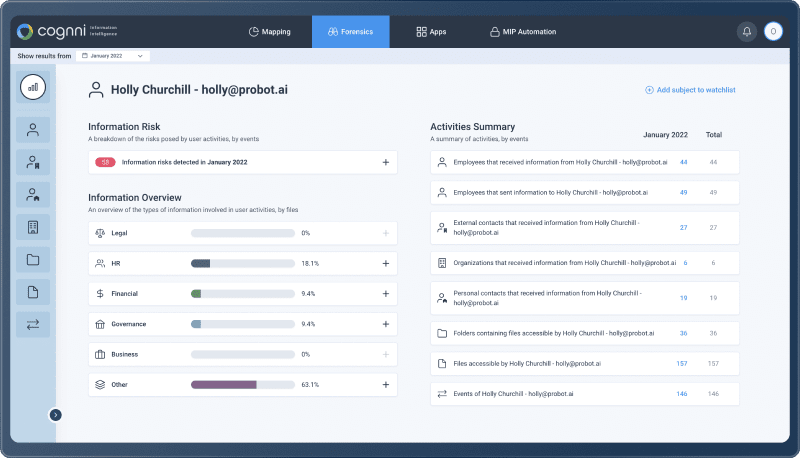The height and width of the screenshot is (458, 800).
Task: Click Add subject to watchlist link
Action: 690,90
